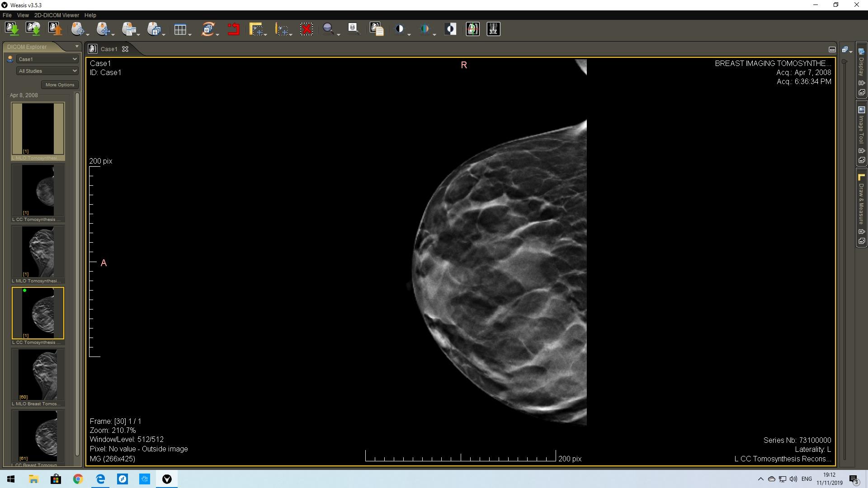Open the DICOM Explorer panel menu arrow
The image size is (868, 488).
[76, 47]
